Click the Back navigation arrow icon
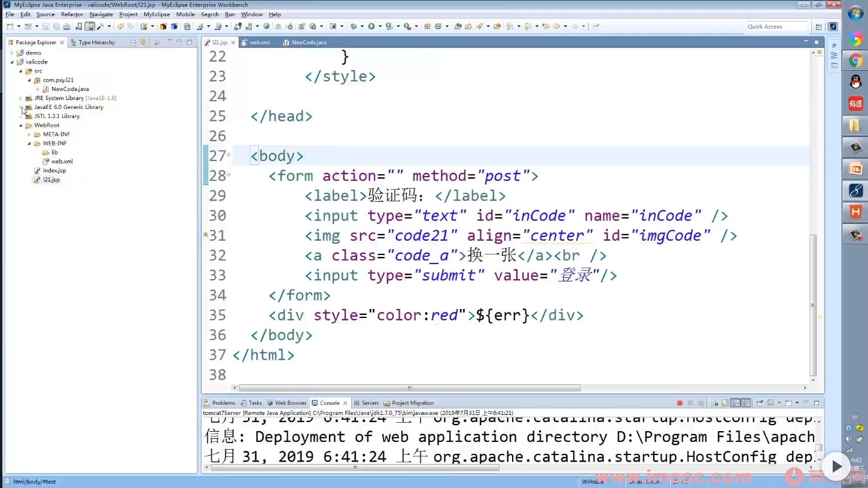 point(556,26)
